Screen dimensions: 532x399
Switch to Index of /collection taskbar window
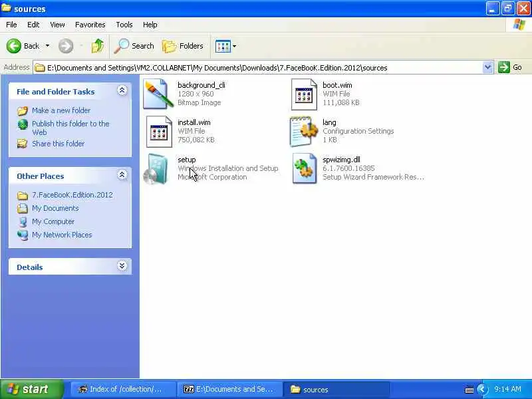pyautogui.click(x=123, y=389)
